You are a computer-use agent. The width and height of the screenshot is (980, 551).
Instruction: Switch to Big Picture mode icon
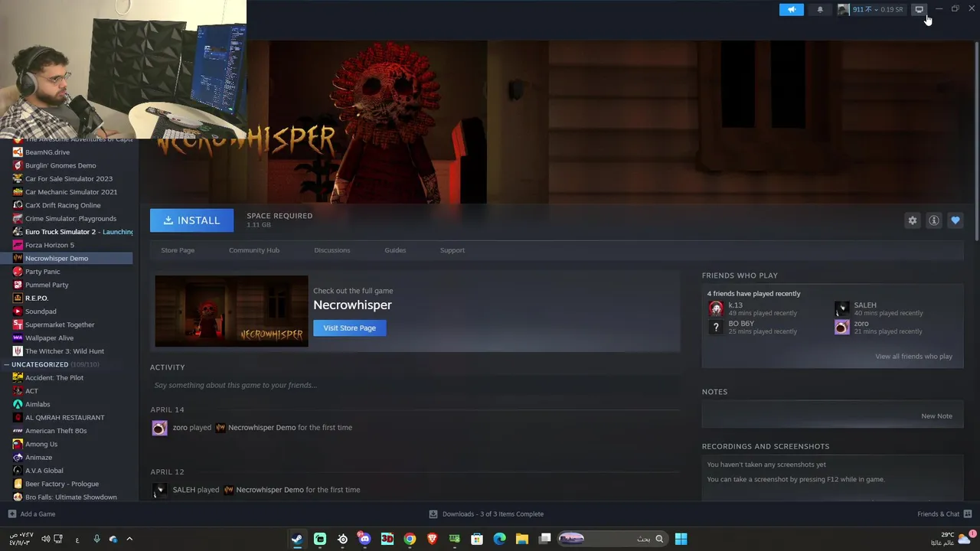(x=919, y=9)
